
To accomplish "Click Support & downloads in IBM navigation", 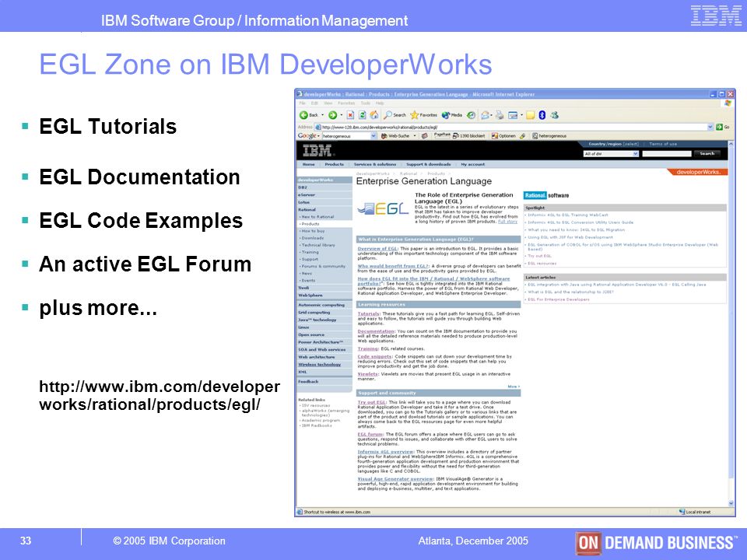I will point(428,164).
